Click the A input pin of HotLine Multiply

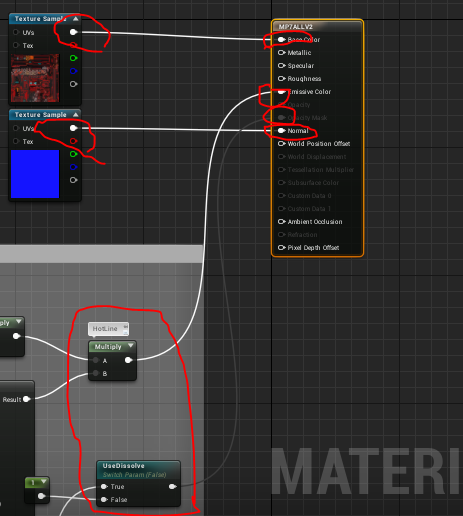pos(96,360)
